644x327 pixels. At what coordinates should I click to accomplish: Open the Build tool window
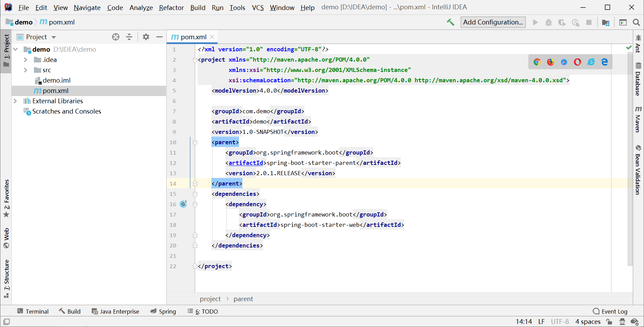tap(70, 311)
